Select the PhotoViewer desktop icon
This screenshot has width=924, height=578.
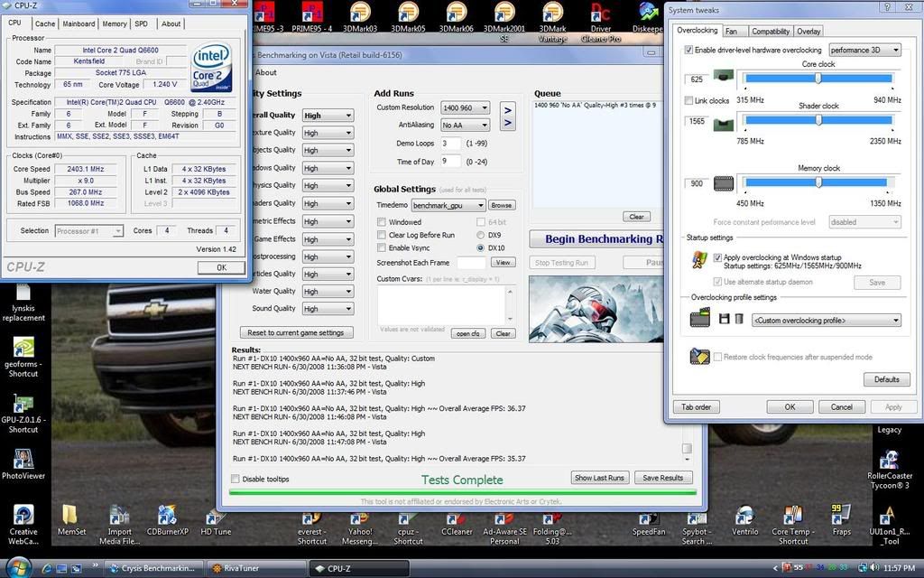tap(23, 464)
